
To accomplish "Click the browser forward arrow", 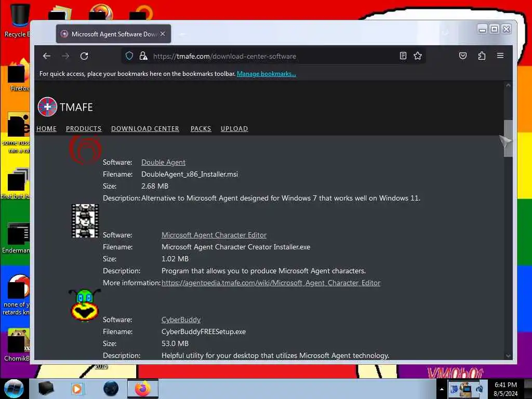I will [x=65, y=56].
